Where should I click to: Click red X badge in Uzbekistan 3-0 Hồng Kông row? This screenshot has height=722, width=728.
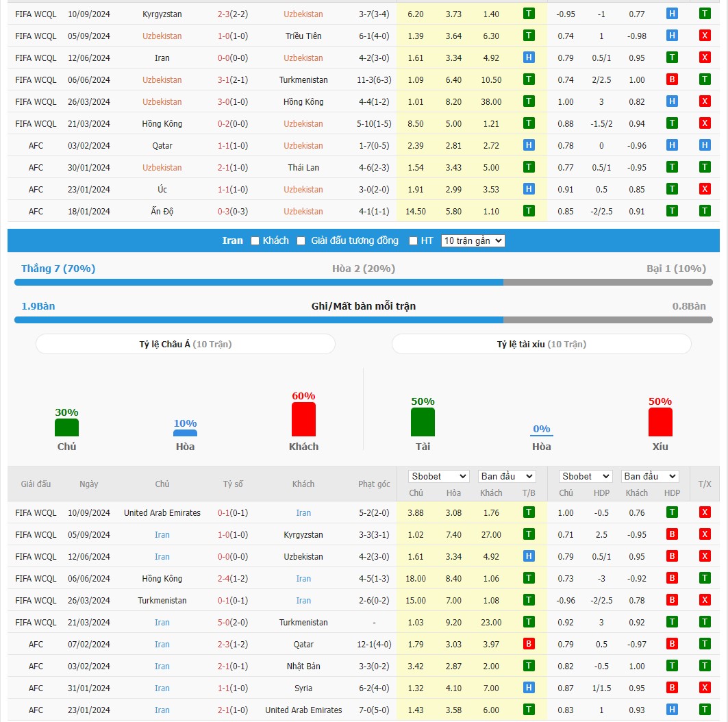[x=704, y=101]
